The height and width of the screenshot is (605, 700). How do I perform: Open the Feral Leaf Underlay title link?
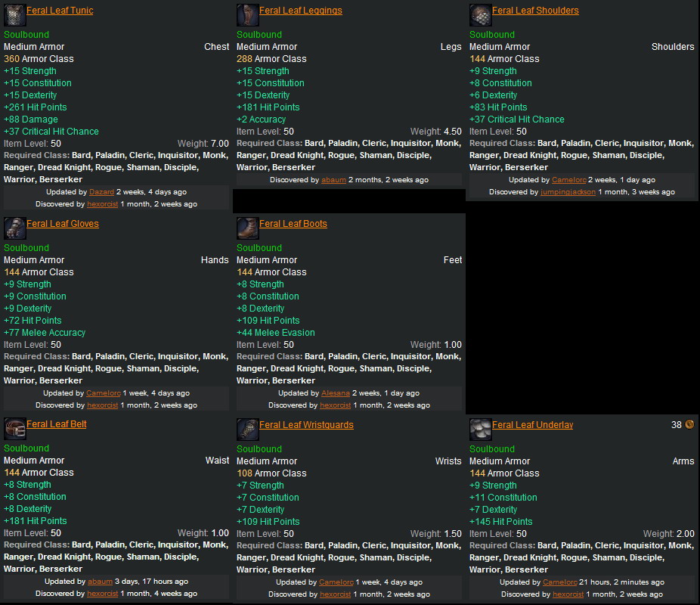tap(532, 425)
